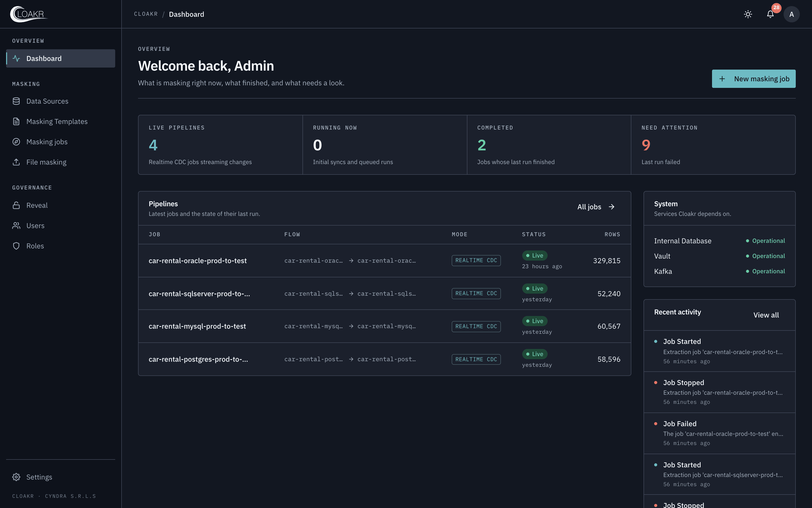Click Vault service name
Screen dimensions: 812x508
(x=662, y=256)
